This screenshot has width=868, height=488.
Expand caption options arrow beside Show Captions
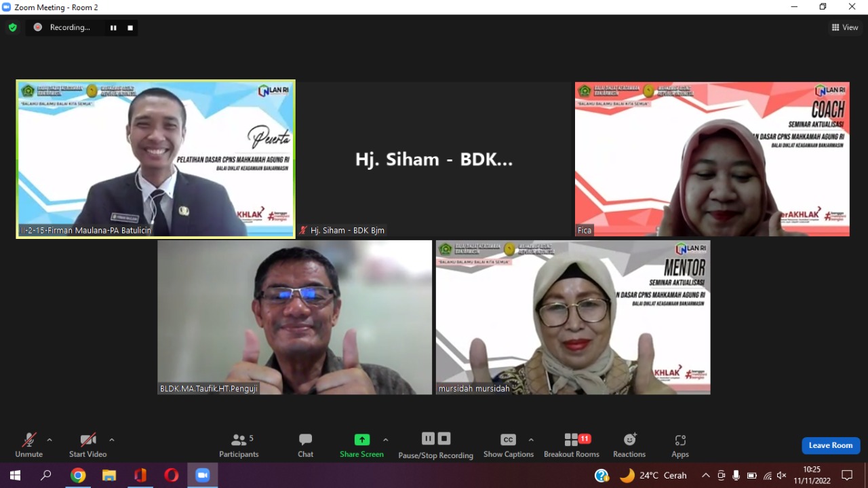click(531, 440)
